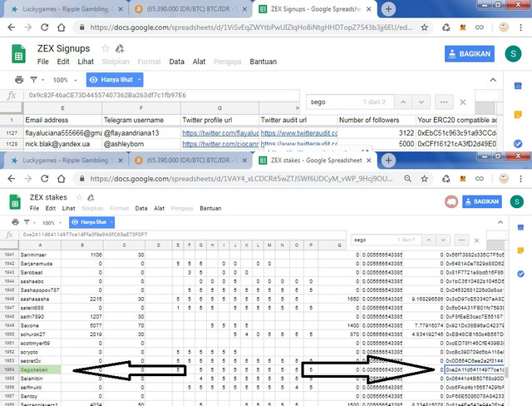
Task: Bookmark the ZEX stakes page with star
Action: (424, 179)
